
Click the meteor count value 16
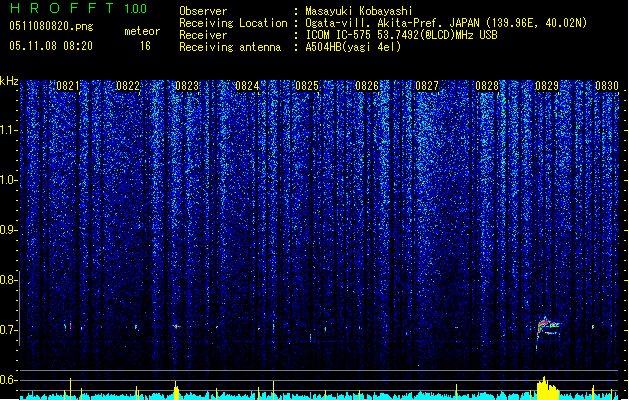(x=145, y=46)
